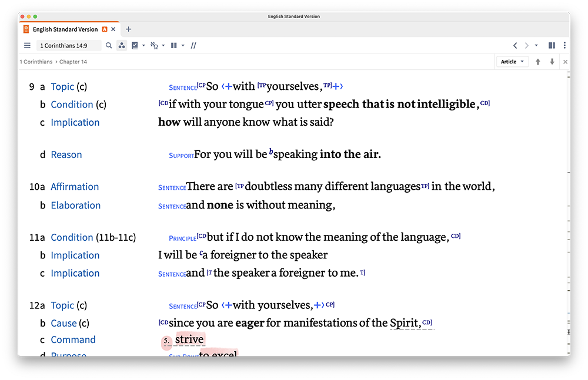Click the Implication label in verse 9c
Screen dimensions: 588x380
(x=75, y=123)
